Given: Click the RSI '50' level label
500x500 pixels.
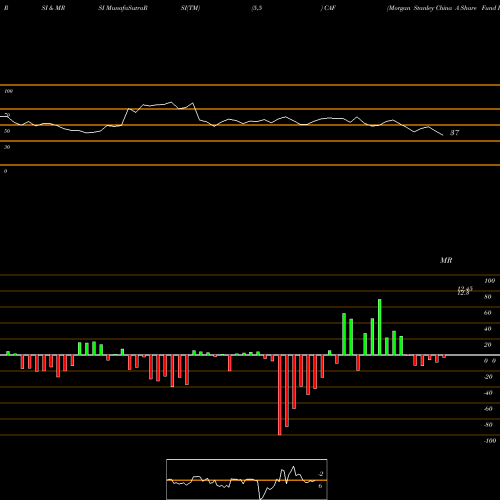Looking at the screenshot, I should pyautogui.click(x=7, y=131).
